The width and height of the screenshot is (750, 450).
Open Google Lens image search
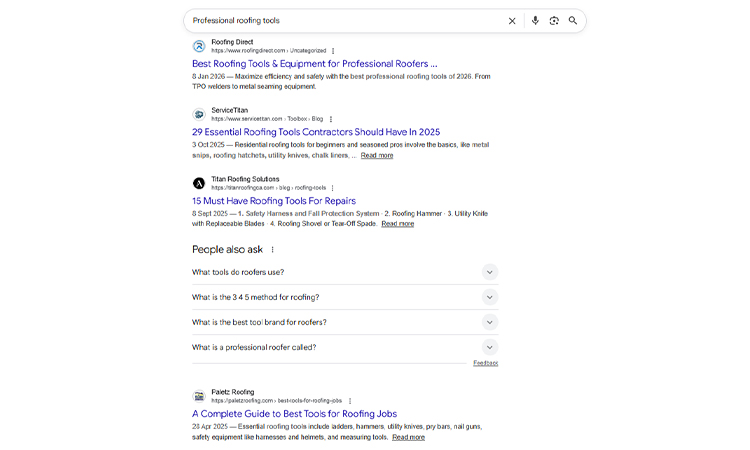(554, 21)
